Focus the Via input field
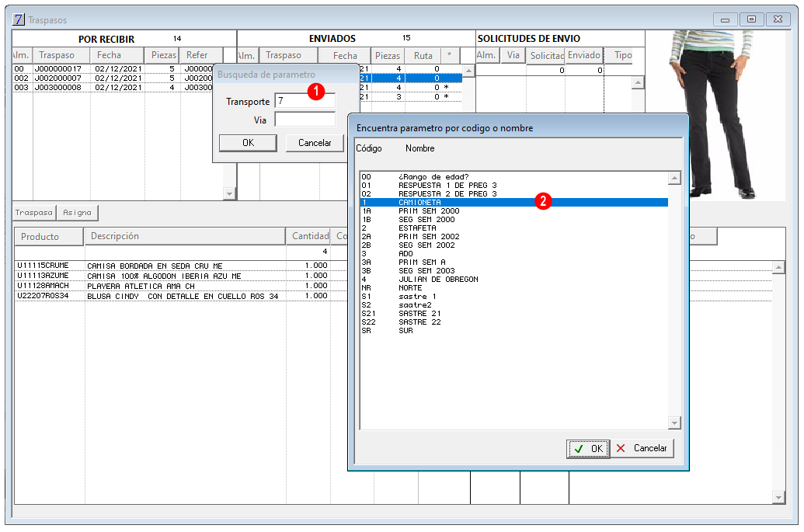This screenshot has height=532, width=804. point(305,120)
